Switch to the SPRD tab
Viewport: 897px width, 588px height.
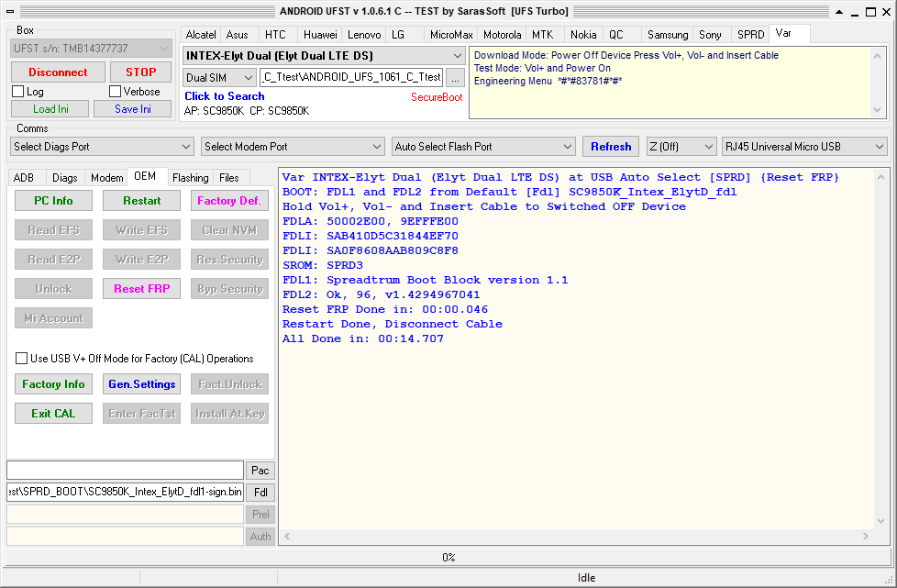point(750,35)
